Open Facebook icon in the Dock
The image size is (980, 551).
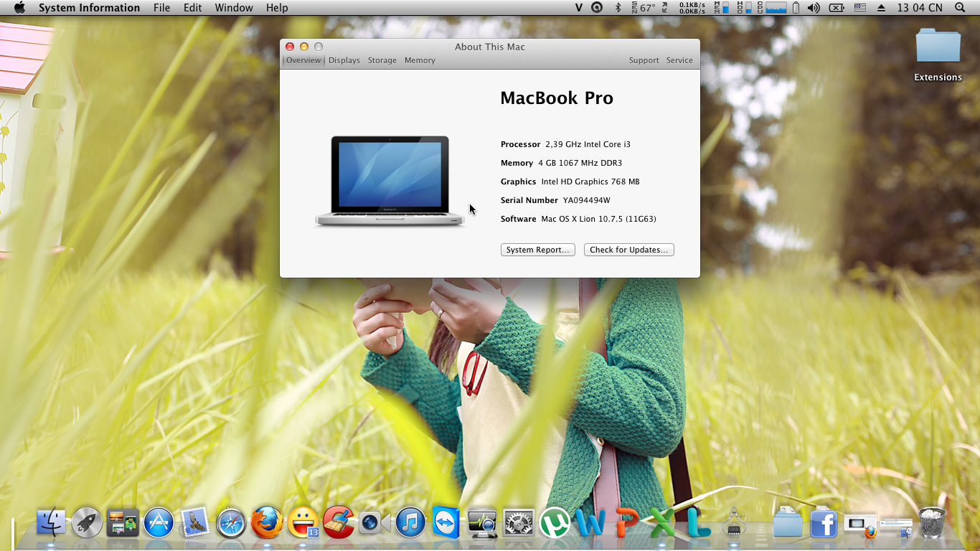click(x=824, y=523)
